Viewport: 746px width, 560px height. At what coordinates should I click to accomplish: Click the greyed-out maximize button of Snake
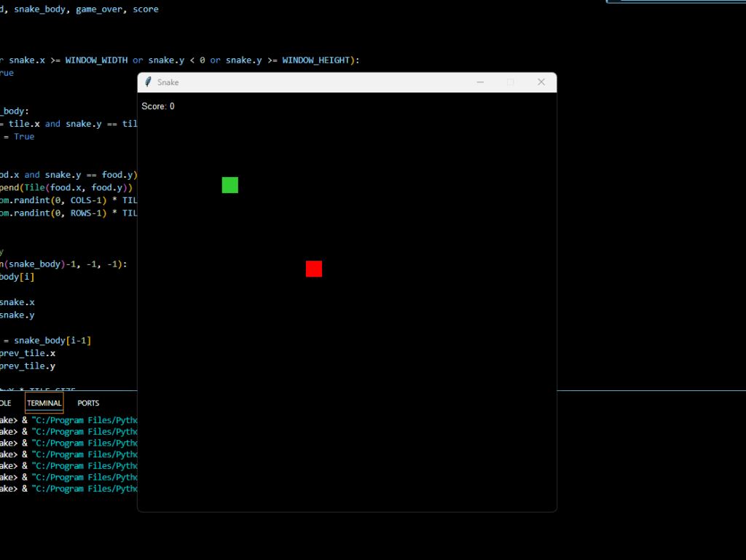point(511,82)
